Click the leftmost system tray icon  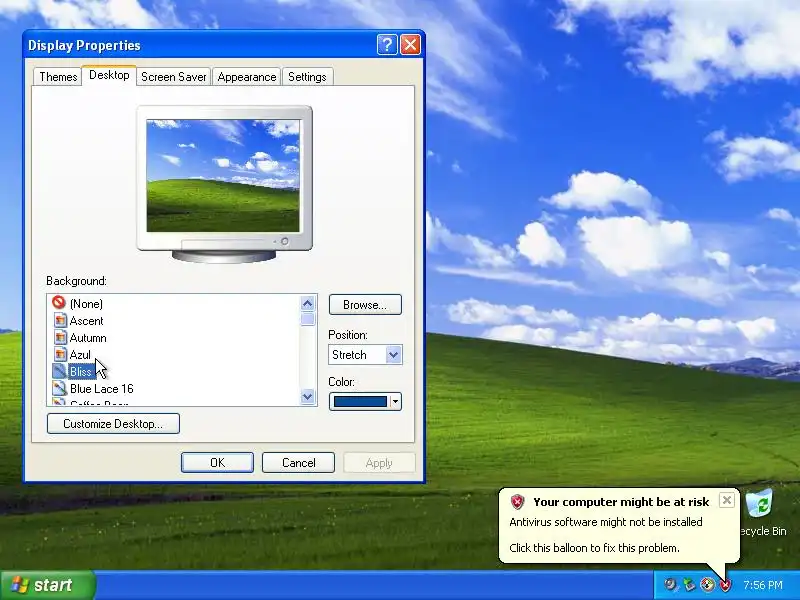coord(670,585)
